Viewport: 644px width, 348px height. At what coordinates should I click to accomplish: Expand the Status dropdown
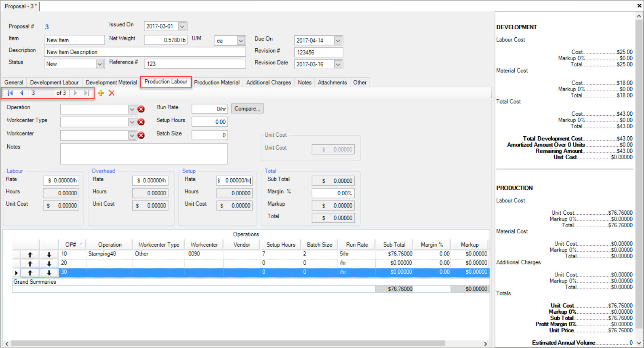point(100,64)
